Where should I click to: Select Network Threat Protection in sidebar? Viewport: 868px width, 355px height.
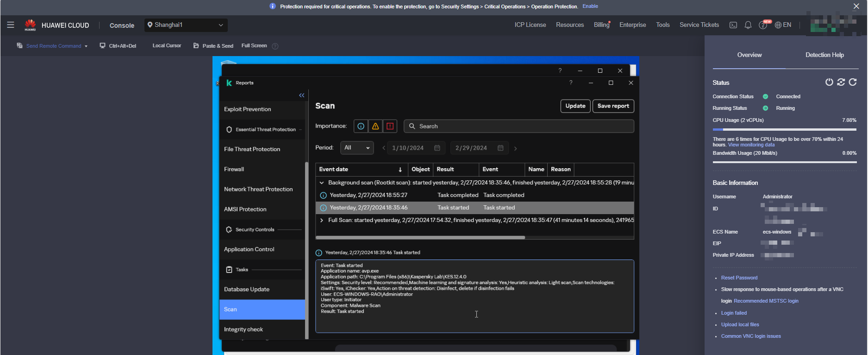point(262,189)
